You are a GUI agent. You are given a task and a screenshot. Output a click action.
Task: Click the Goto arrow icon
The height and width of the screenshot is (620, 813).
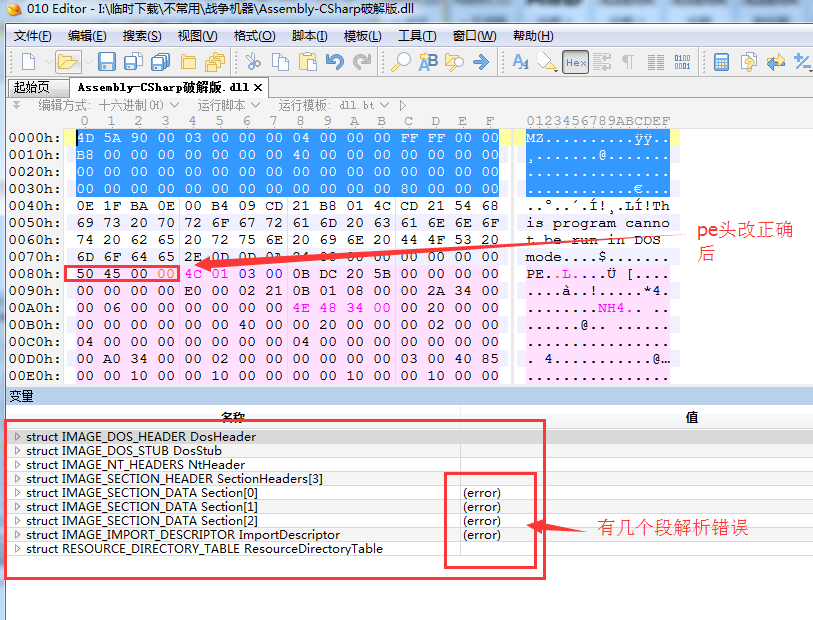coord(481,62)
